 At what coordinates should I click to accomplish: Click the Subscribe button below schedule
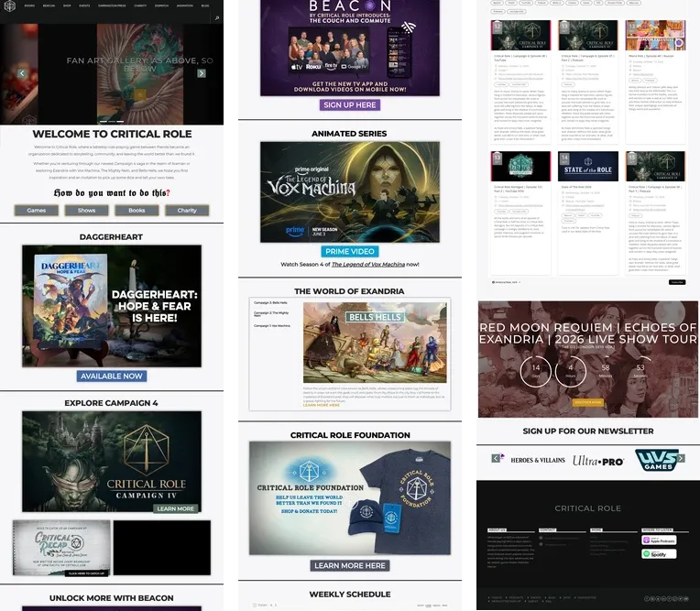tap(677, 282)
